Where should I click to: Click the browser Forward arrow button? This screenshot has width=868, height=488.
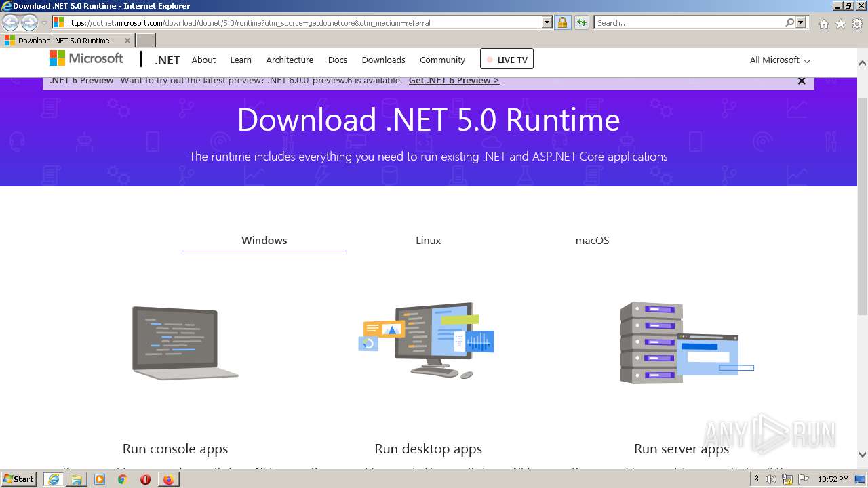coord(29,23)
